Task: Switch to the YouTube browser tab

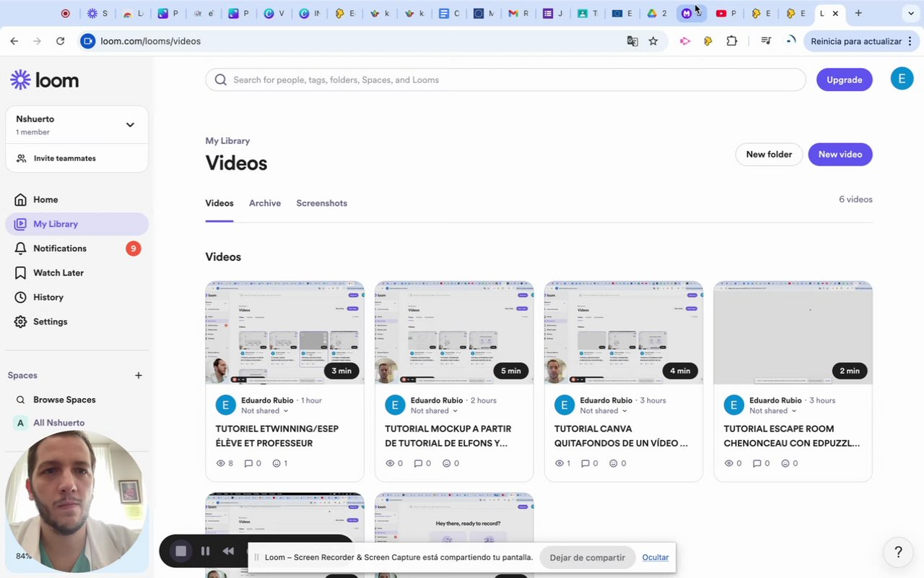Action: point(725,13)
